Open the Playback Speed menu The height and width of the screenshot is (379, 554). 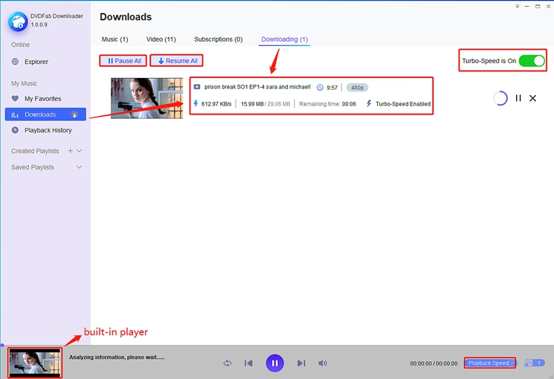click(490, 363)
